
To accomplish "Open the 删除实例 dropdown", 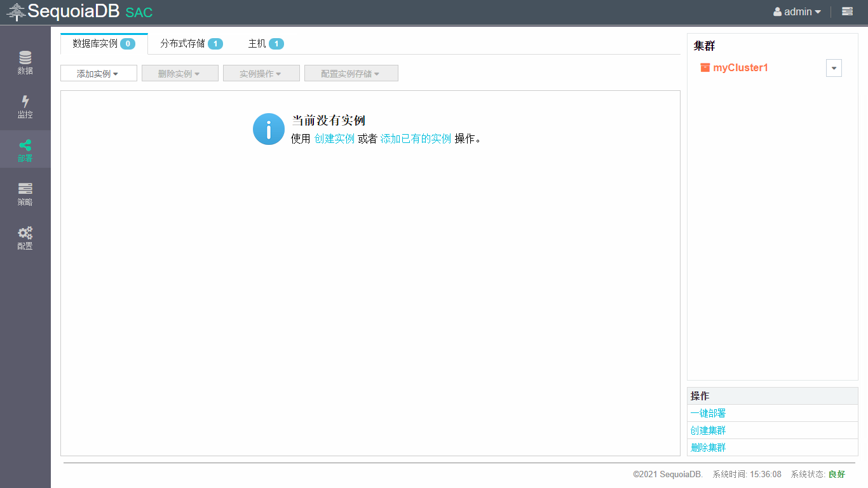I will tap(180, 74).
